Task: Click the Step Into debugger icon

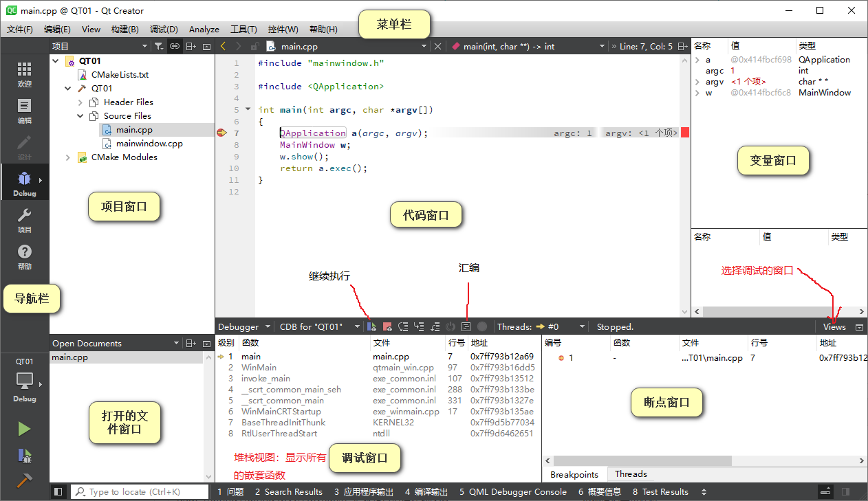Action: (x=419, y=326)
